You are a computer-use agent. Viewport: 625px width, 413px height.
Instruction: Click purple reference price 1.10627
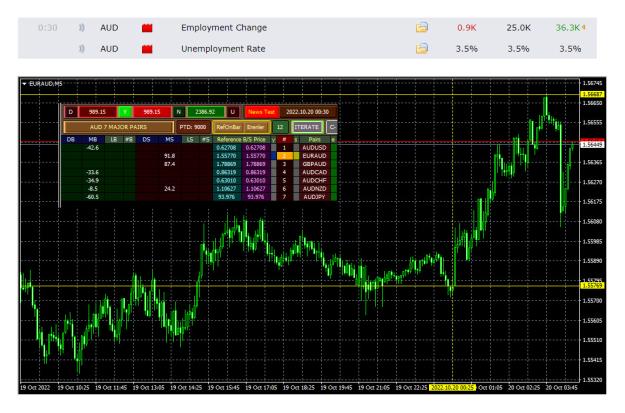click(x=256, y=189)
